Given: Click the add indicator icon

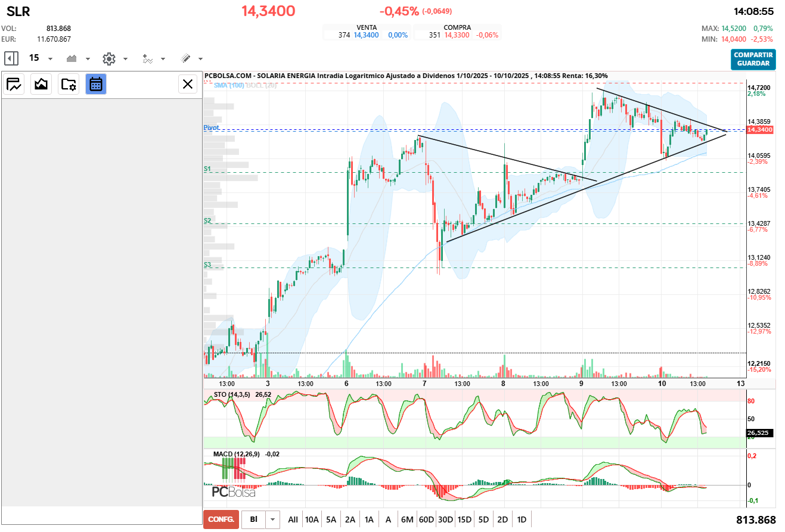Looking at the screenshot, I should [147, 58].
